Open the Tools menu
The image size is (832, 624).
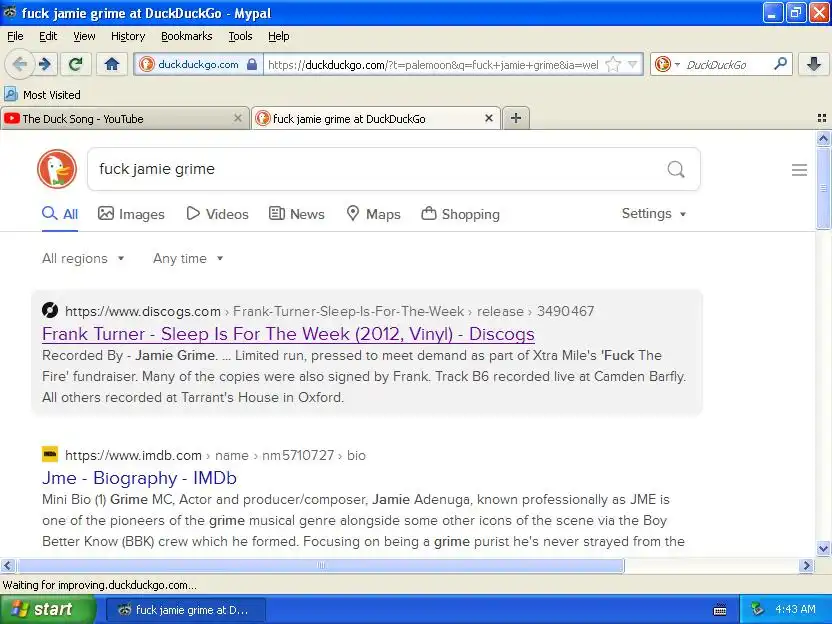point(240,36)
